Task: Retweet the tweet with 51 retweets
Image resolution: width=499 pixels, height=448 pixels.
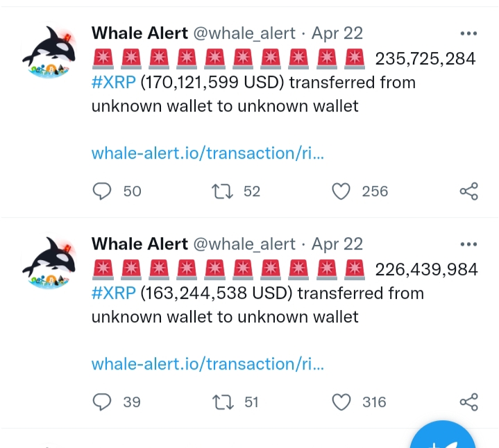Action: click(x=223, y=402)
